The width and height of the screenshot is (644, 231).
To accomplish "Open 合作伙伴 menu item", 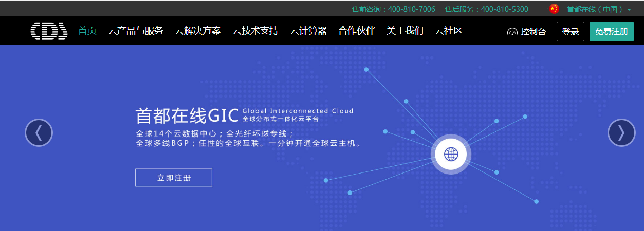I will (357, 31).
